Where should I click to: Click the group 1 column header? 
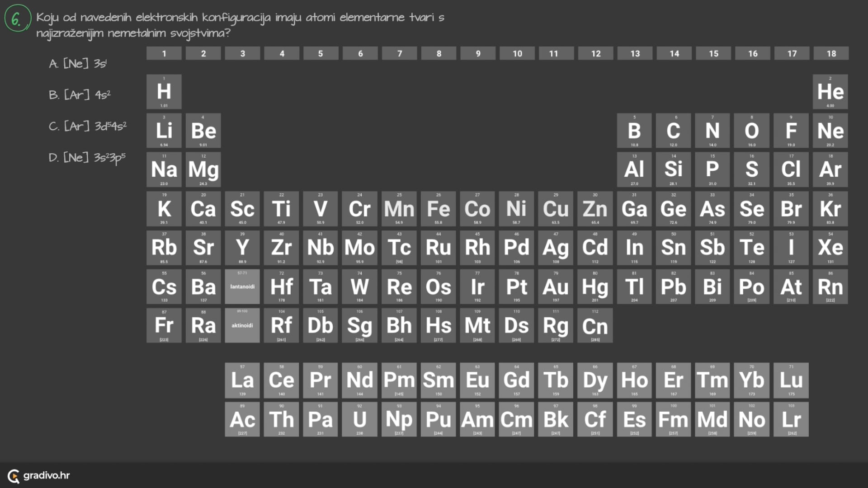(x=164, y=53)
